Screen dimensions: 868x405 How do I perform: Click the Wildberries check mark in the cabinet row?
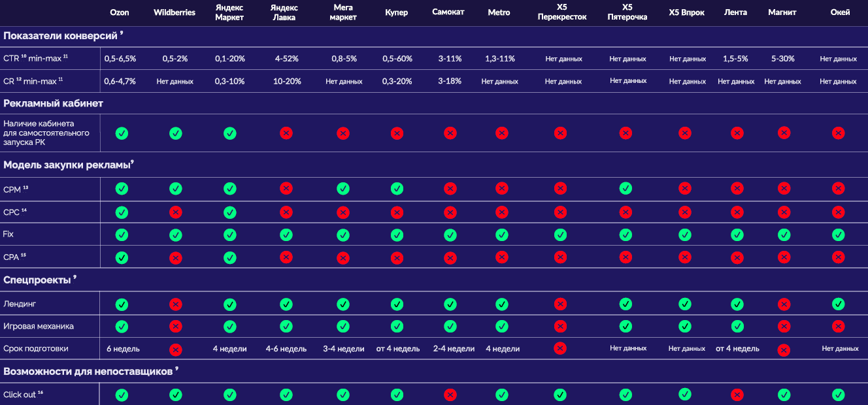(175, 133)
